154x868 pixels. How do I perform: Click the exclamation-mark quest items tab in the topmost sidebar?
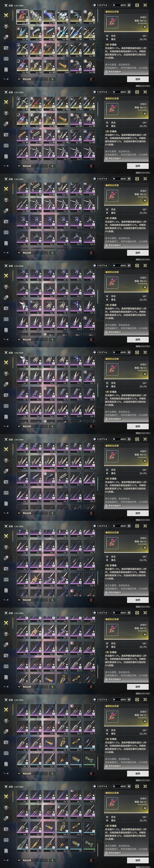click(6, 69)
